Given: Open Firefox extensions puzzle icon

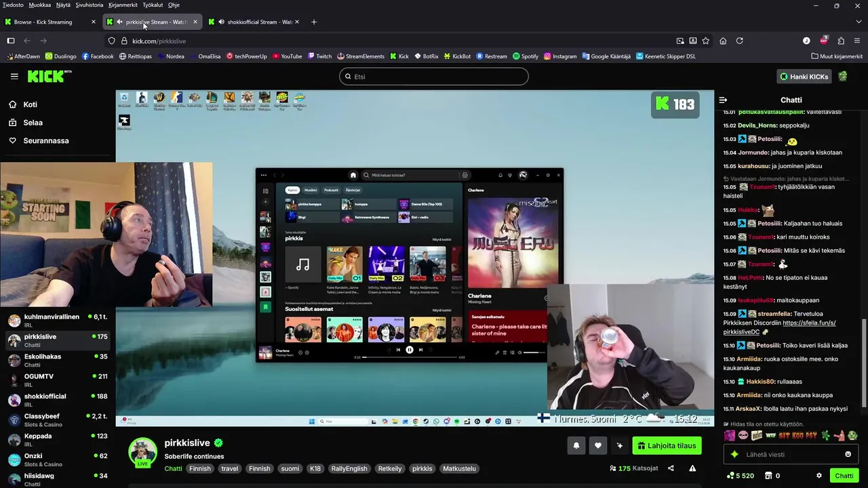Looking at the screenshot, I should click(841, 41).
